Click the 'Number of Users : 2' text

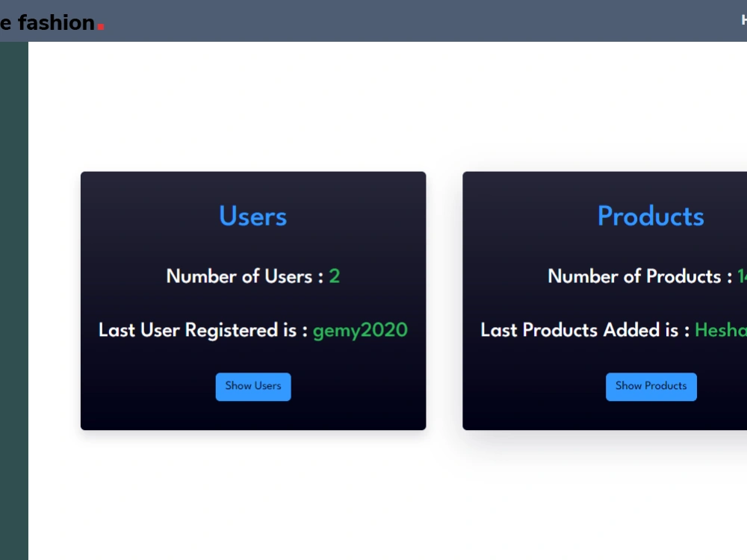tap(253, 276)
